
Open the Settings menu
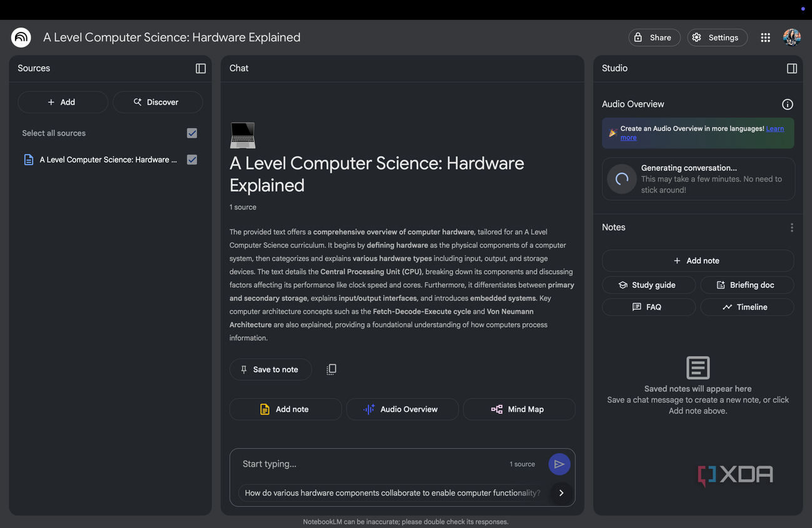coord(718,38)
